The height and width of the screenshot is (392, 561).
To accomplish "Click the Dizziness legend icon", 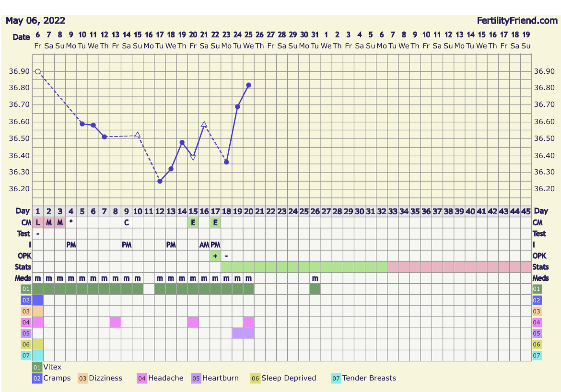I will pos(83,378).
